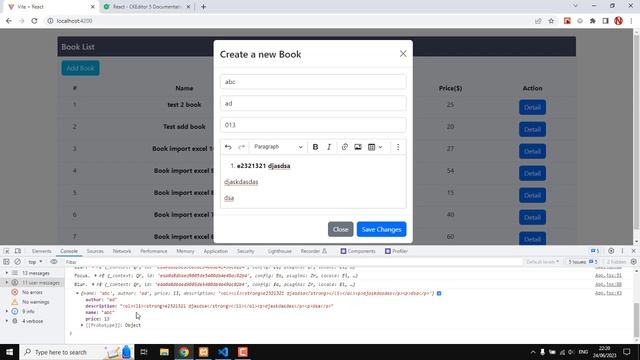
Task: Switch to the Network tab
Action: pos(122,251)
